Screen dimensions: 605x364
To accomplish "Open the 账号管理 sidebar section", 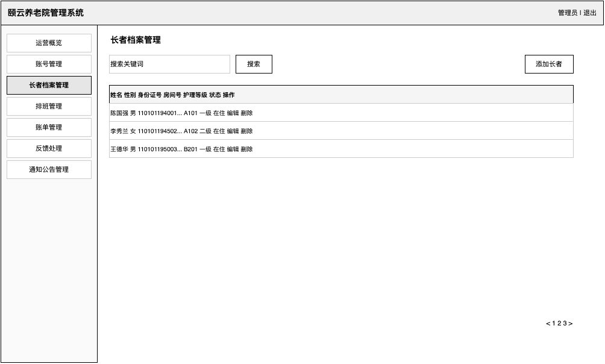I will tap(49, 64).
